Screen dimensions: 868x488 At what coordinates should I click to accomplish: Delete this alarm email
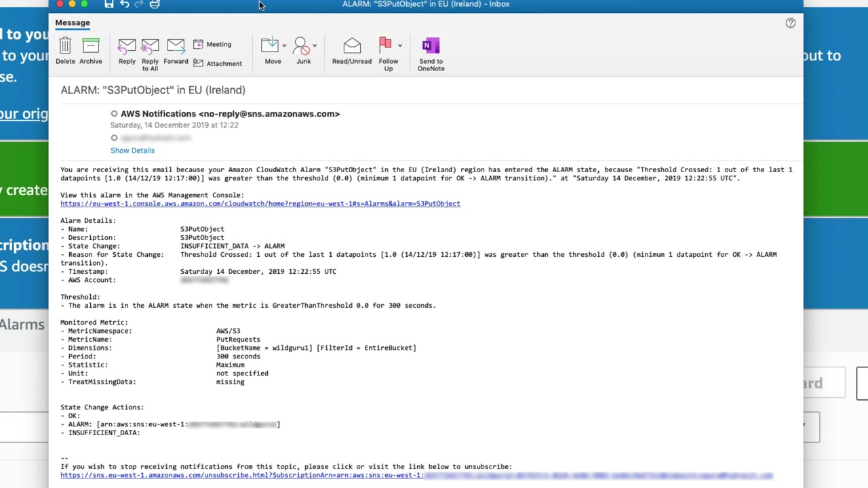[65, 52]
